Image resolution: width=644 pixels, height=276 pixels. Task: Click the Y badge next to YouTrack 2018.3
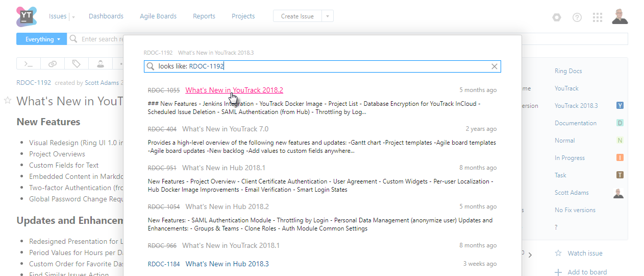(620, 106)
